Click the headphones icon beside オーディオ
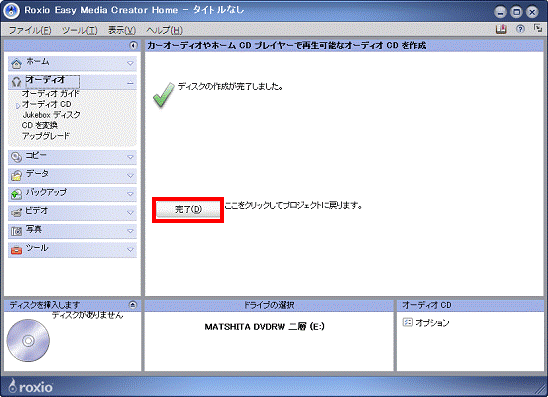 tap(16, 82)
